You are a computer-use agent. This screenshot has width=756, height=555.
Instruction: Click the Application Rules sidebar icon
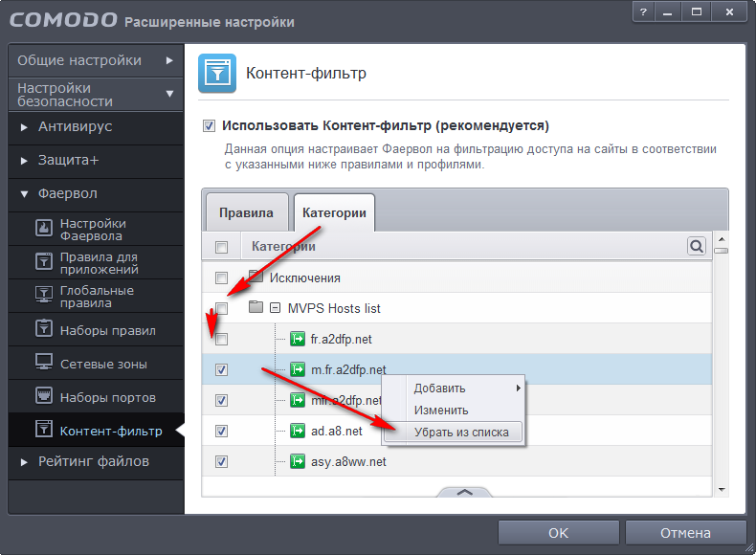[x=44, y=261]
